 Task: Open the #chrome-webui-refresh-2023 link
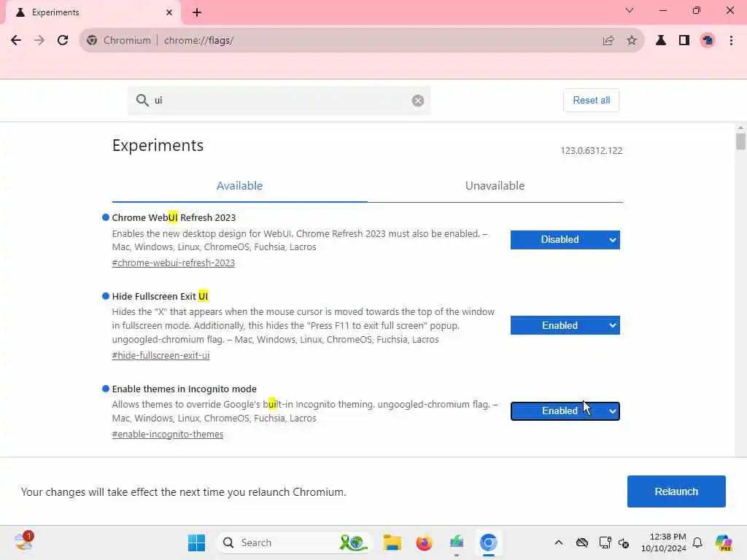click(x=174, y=262)
